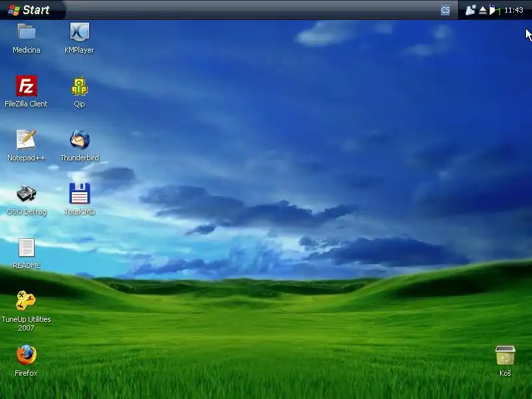Select the Thunderbird mail icon
This screenshot has height=399, width=532.
(x=79, y=140)
